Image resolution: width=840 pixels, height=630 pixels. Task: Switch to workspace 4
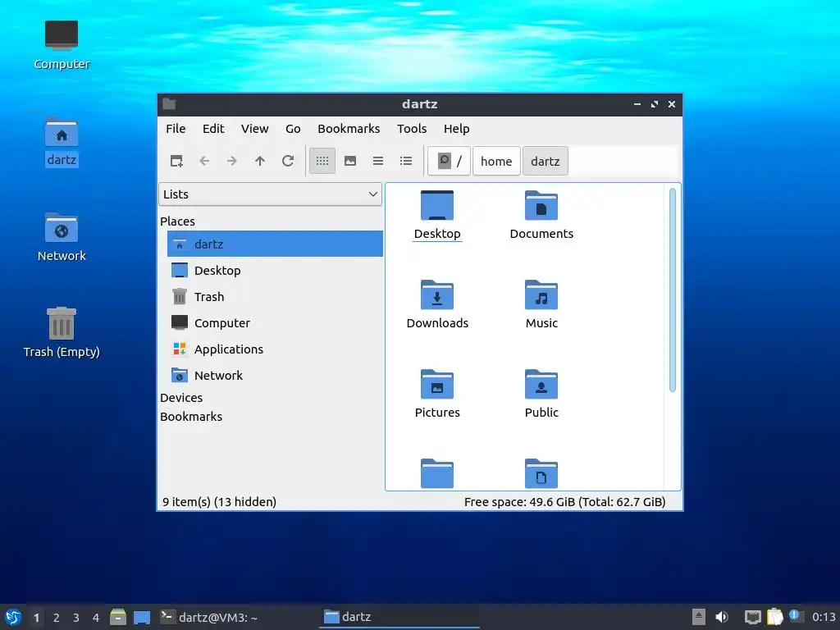pos(96,617)
